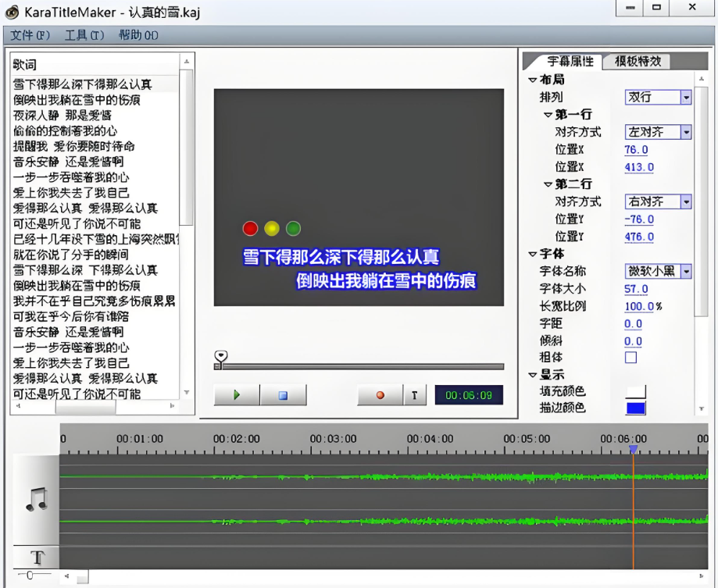Click the timeline zoom slider knob
This screenshot has width=718, height=588.
(x=30, y=576)
